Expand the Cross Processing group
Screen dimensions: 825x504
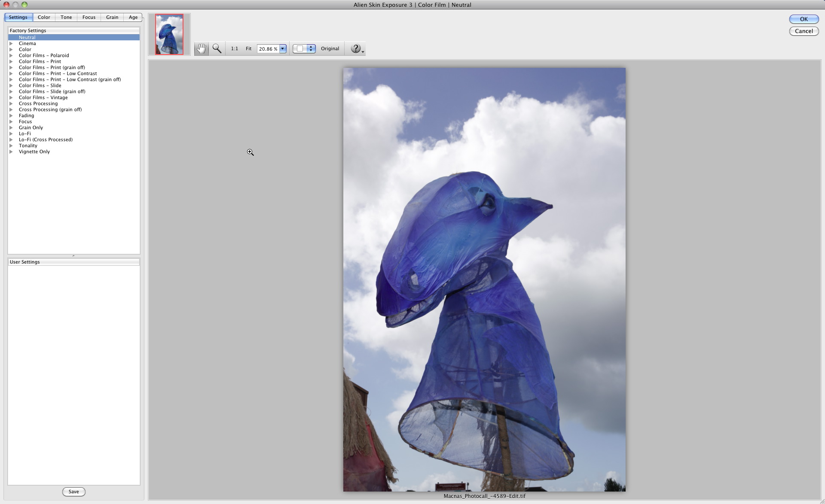(x=11, y=103)
